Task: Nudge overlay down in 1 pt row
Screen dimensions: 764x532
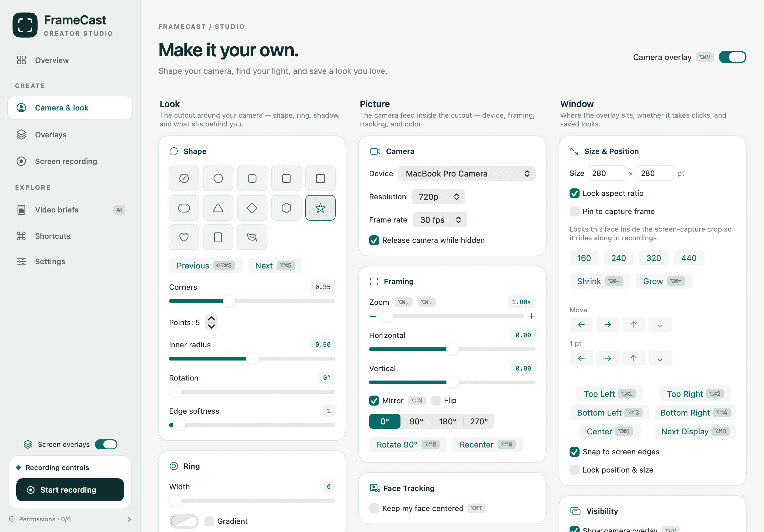Action: pyautogui.click(x=660, y=358)
